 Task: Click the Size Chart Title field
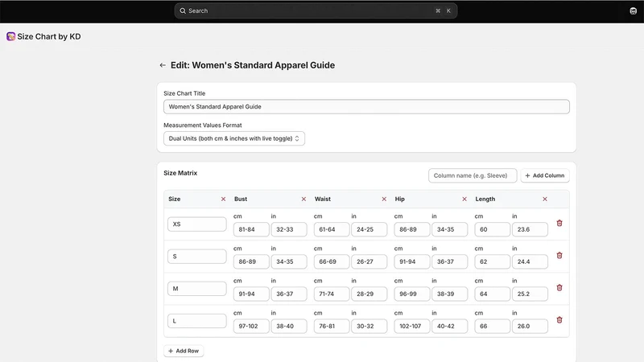tap(366, 107)
